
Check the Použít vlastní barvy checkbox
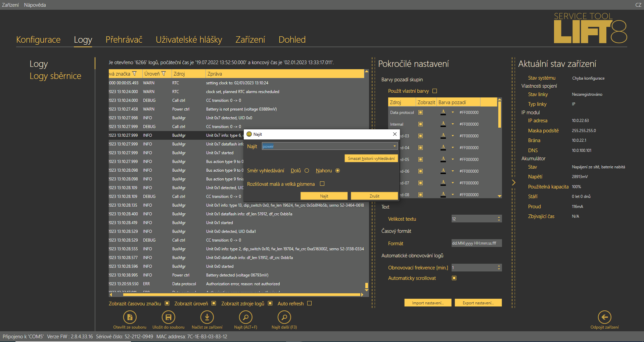[435, 91]
